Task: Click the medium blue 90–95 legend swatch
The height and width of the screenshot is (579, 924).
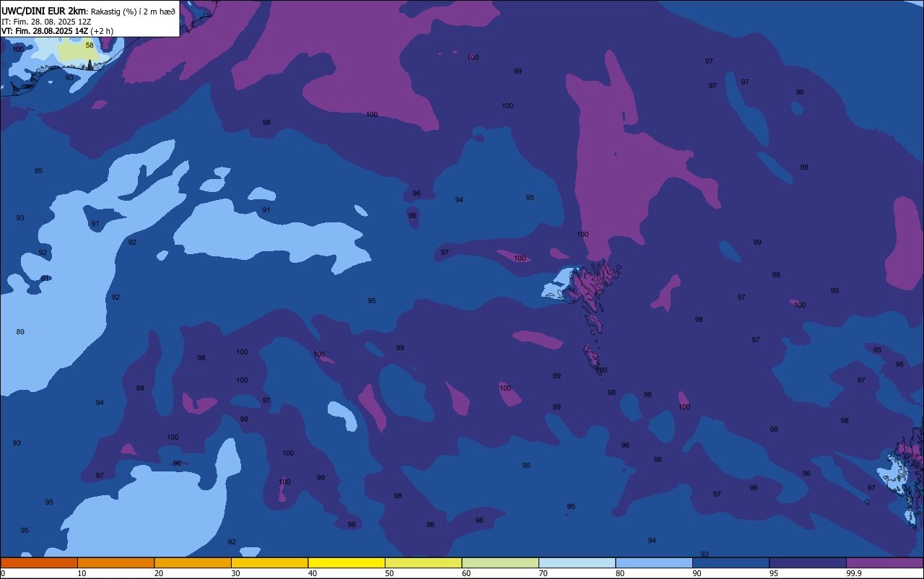Action: [x=731, y=562]
